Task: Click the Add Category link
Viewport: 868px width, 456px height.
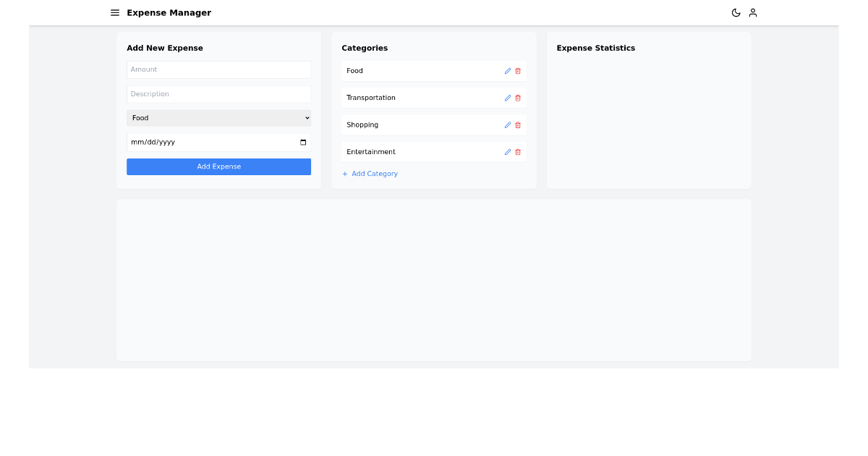Action: coord(374,174)
